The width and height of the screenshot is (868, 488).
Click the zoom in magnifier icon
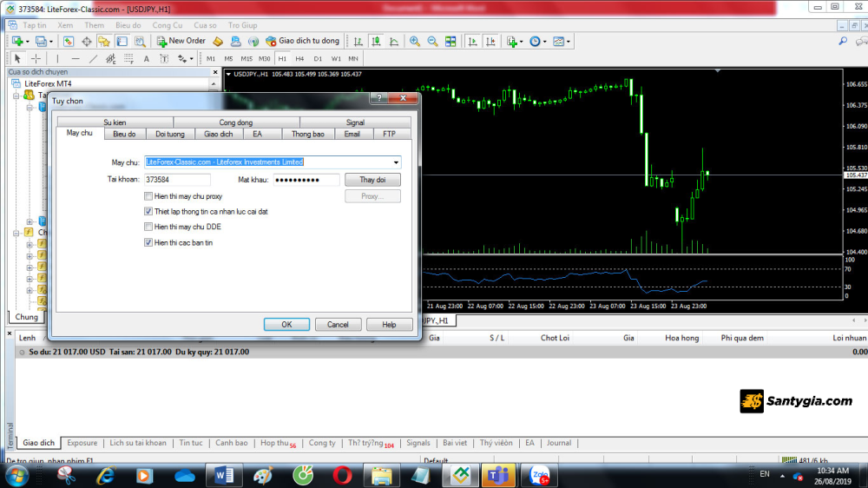click(415, 41)
